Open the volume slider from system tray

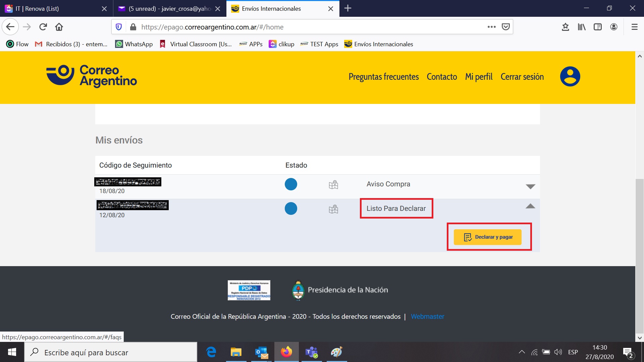pos(558,352)
